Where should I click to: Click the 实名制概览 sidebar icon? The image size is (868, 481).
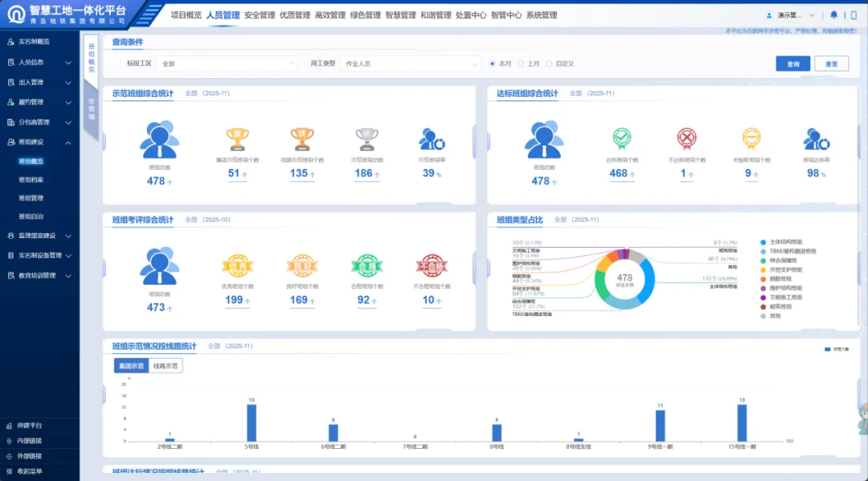point(10,42)
